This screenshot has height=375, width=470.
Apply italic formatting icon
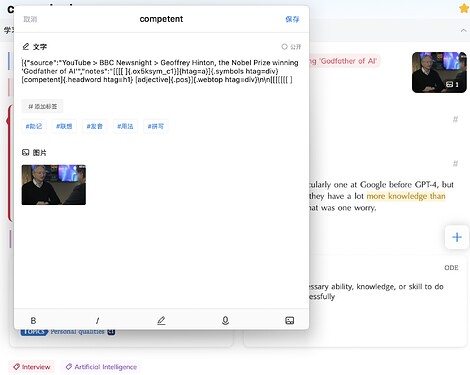pyautogui.click(x=97, y=321)
